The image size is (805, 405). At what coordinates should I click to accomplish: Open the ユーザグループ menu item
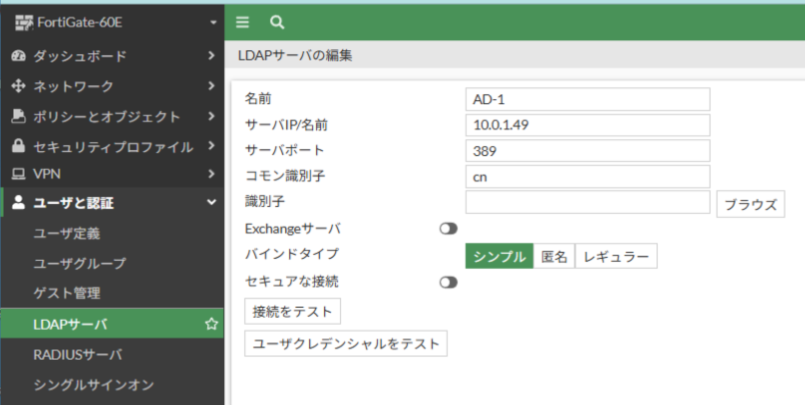80,264
